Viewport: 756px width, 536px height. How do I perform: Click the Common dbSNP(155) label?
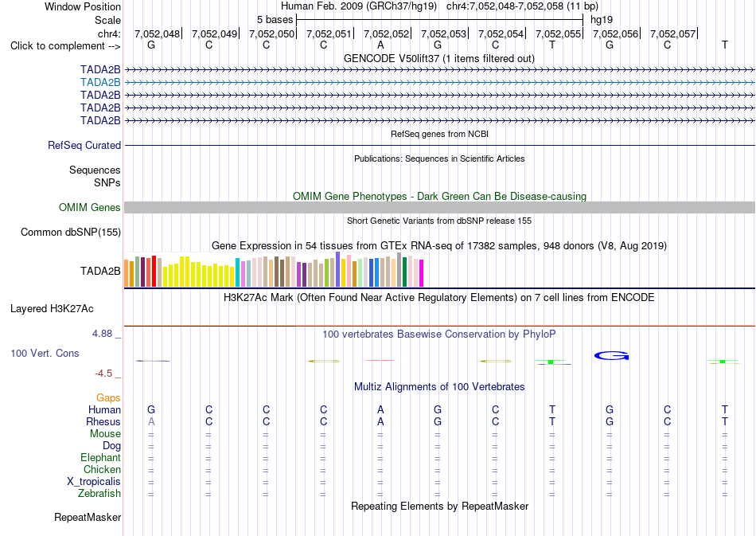point(70,232)
